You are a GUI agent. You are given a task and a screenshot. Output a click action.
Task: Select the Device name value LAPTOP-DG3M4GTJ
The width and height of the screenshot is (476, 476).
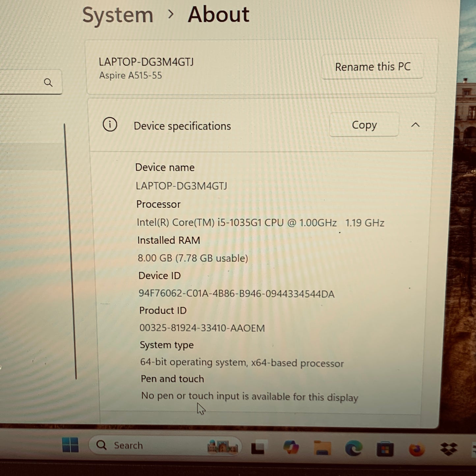pos(182,186)
